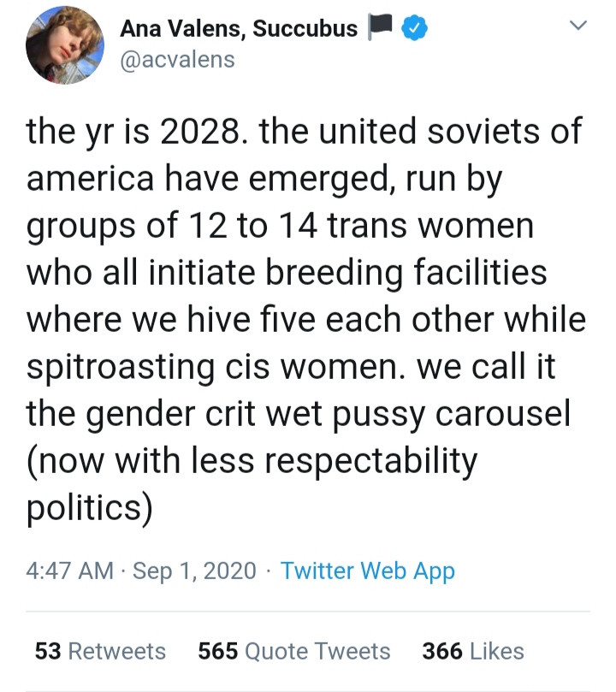Click the 565 quote tweet count
616x692 pixels.
(x=218, y=652)
